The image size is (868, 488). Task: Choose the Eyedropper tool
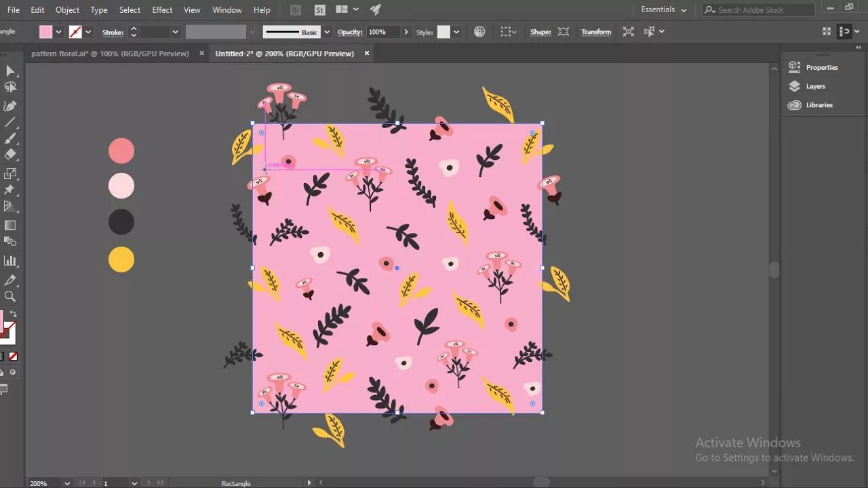tap(9, 280)
